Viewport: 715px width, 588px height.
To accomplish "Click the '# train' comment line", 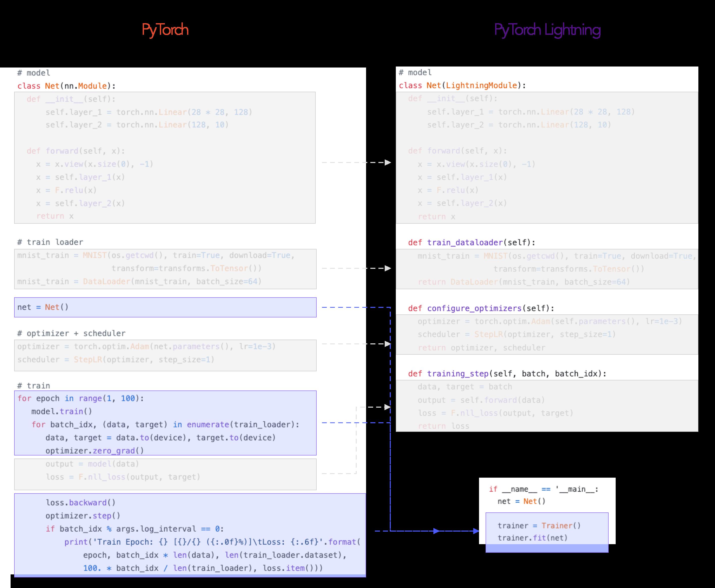I will (34, 386).
